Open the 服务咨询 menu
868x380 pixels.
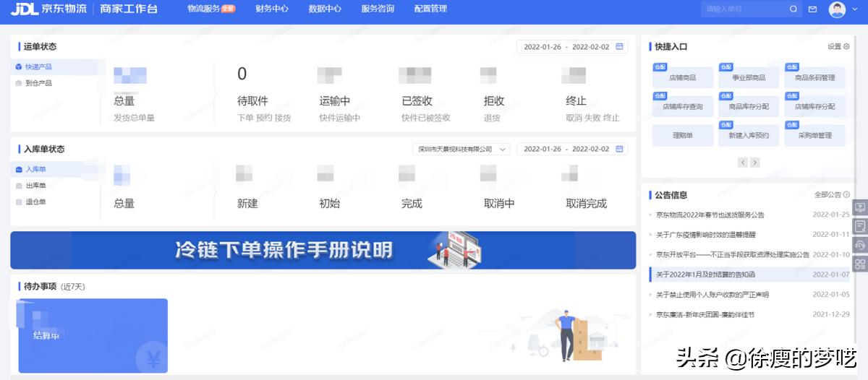(x=378, y=9)
